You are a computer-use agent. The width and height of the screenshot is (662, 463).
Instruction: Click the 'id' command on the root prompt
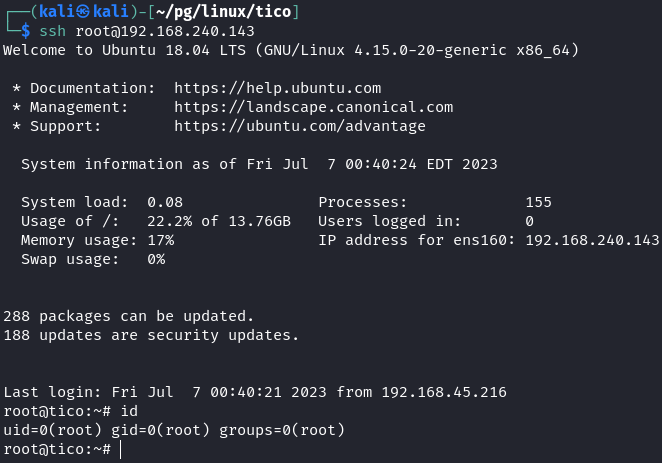click(x=128, y=411)
